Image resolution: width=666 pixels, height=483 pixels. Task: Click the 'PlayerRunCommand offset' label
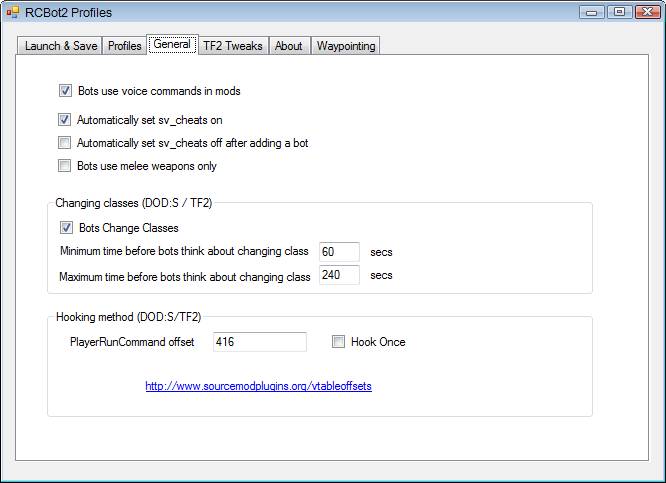click(x=132, y=342)
